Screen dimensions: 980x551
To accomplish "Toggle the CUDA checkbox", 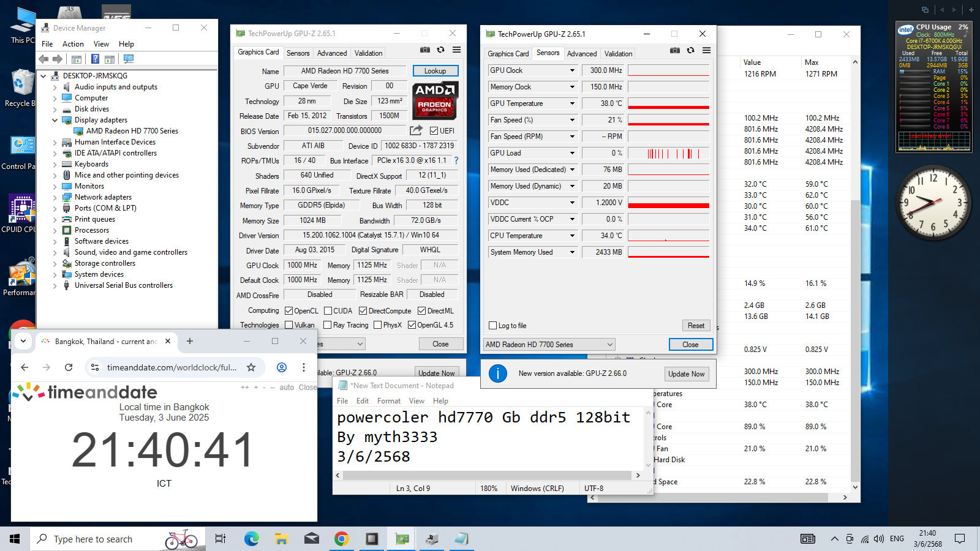I will pos(328,310).
